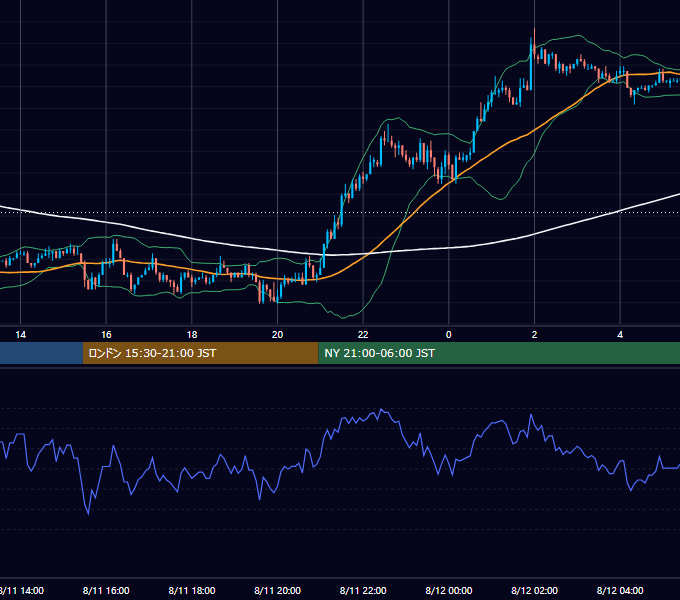The image size is (680, 600).
Task: Click the blue session band before ロンドン
Action: (41, 353)
